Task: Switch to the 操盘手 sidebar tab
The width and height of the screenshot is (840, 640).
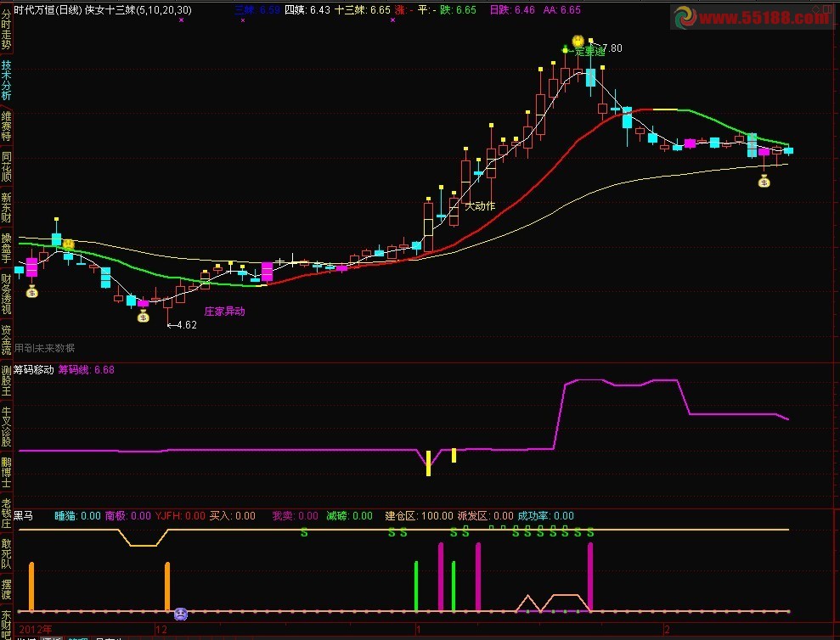Action: pos(6,248)
